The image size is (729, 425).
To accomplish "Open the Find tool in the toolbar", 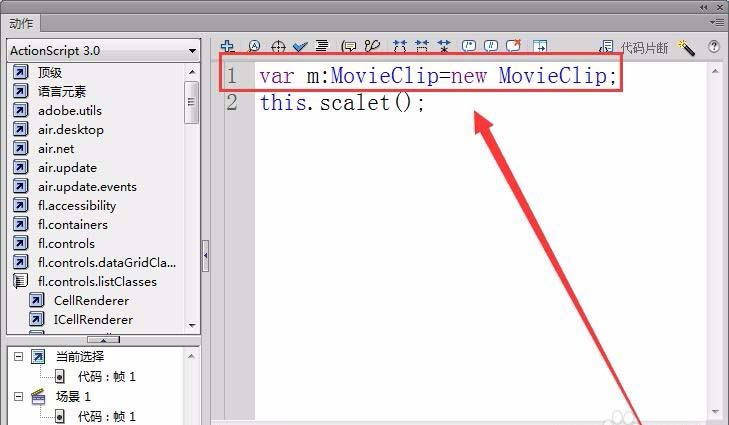I will (254, 46).
